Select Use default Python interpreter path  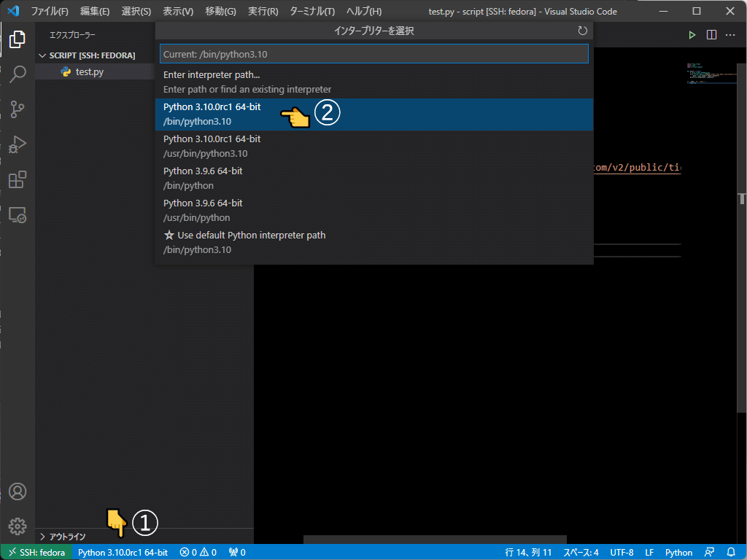(374, 242)
